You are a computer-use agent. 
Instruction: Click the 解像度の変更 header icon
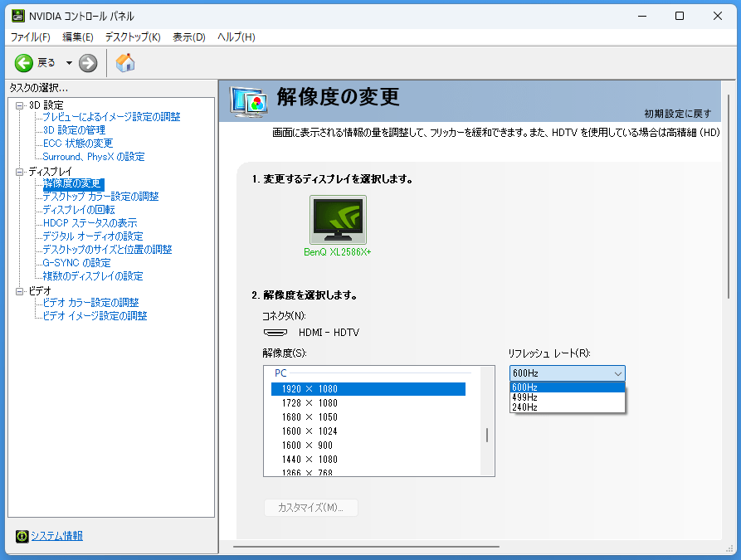pos(249,101)
